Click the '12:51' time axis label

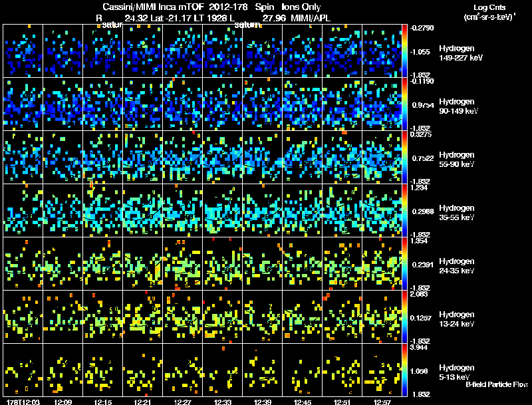tap(342, 402)
